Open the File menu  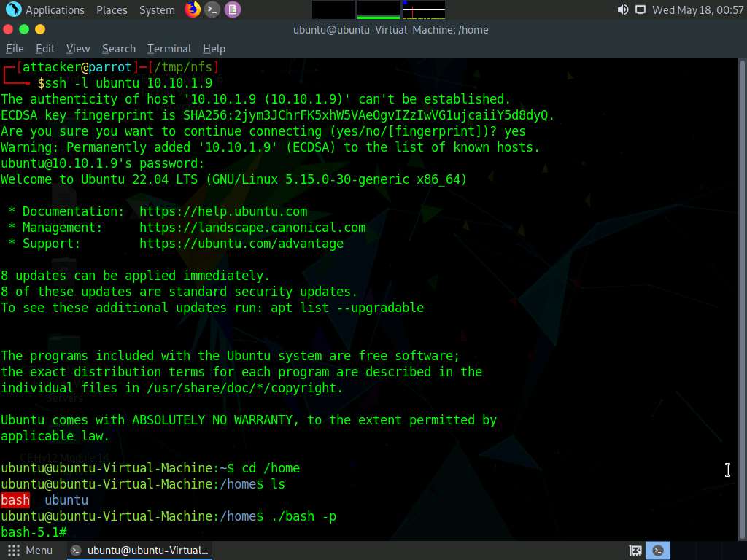tap(15, 49)
